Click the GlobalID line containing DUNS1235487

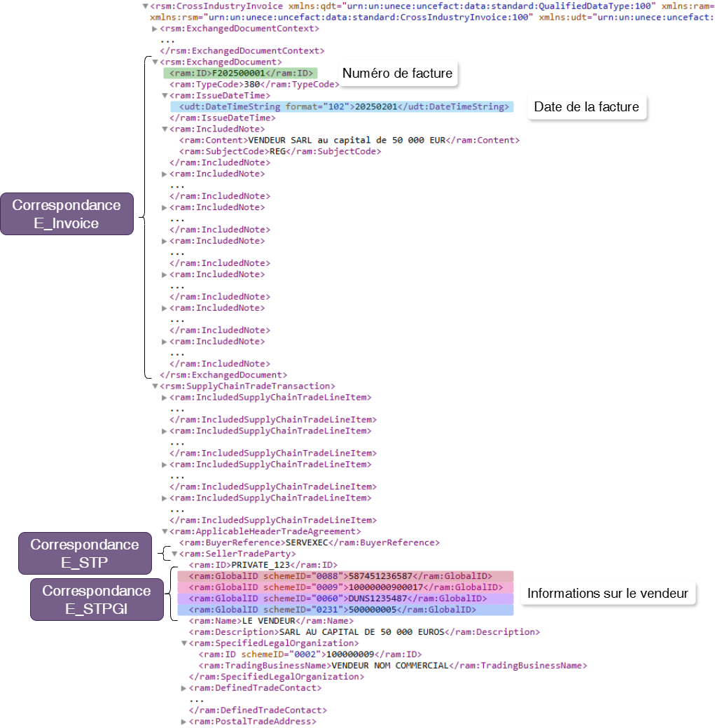point(338,598)
